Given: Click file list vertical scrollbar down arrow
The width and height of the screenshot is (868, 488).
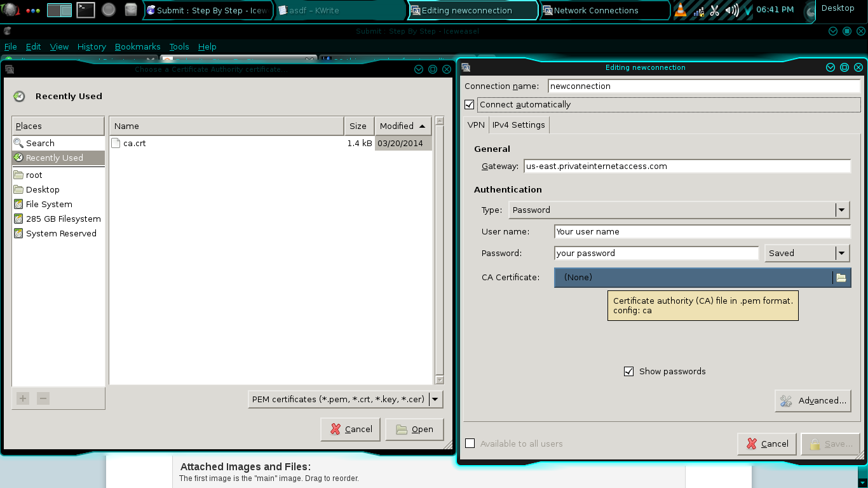Looking at the screenshot, I should [440, 380].
